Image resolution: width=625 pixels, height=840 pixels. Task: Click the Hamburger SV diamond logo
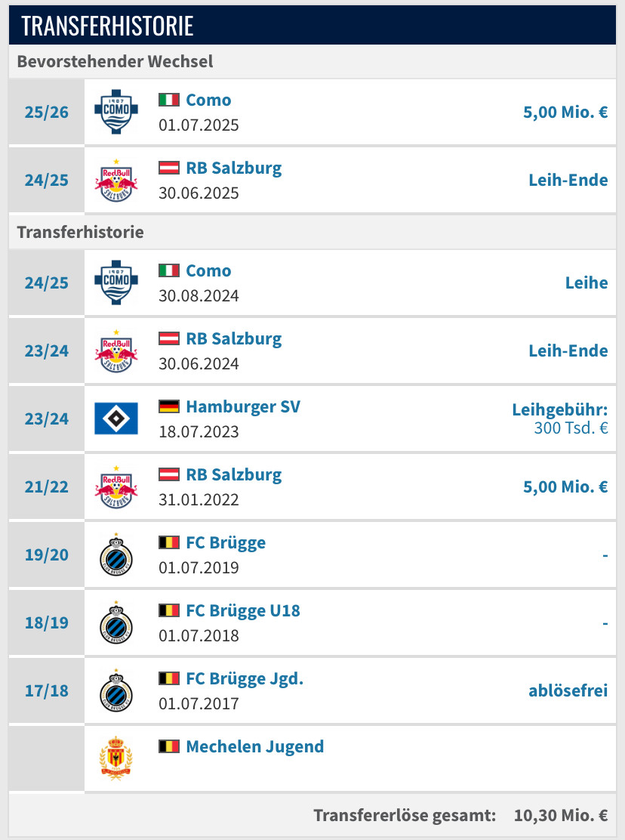(x=116, y=418)
